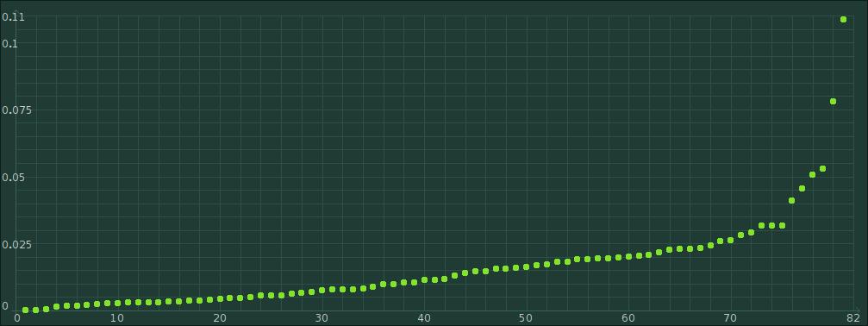Click the x-axis label 70
Image resolution: width=868 pixels, height=326 pixels.
[731, 318]
